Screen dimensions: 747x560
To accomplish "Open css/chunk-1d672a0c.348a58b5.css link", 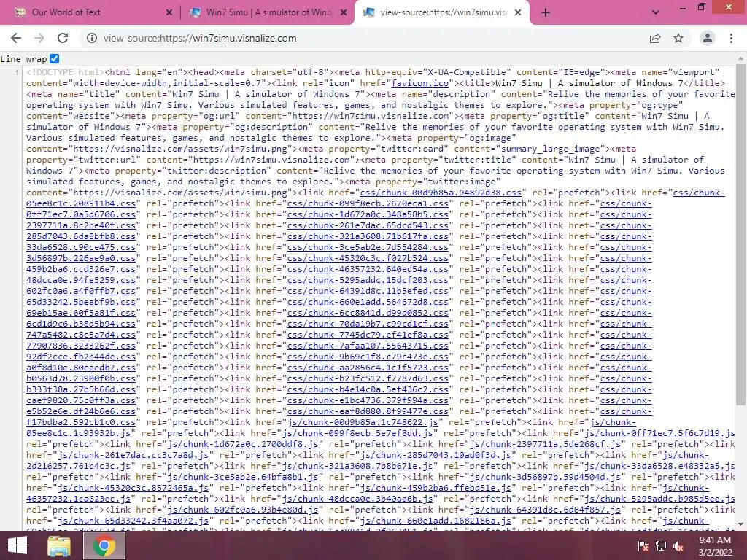I will (x=368, y=214).
